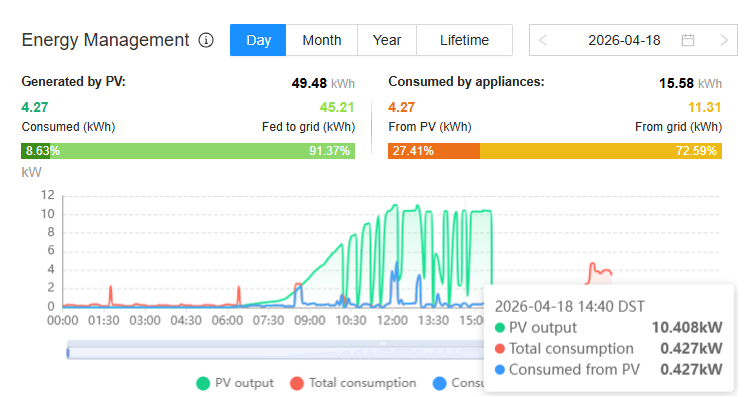Click the 15.58 kWh consumed value

coord(690,83)
